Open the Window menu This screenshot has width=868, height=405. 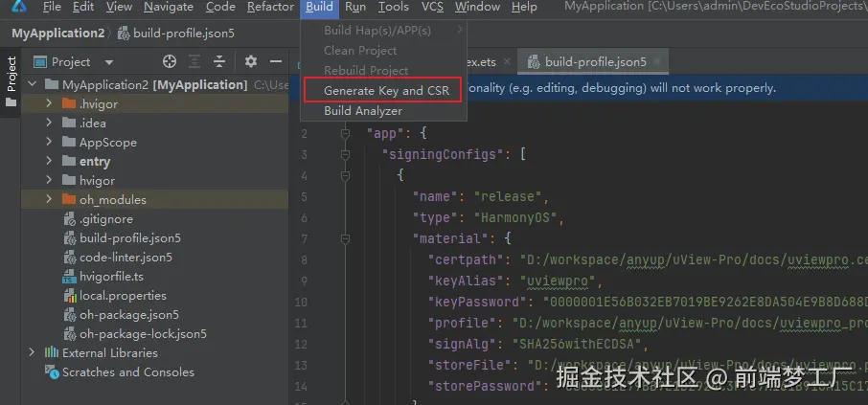point(477,7)
